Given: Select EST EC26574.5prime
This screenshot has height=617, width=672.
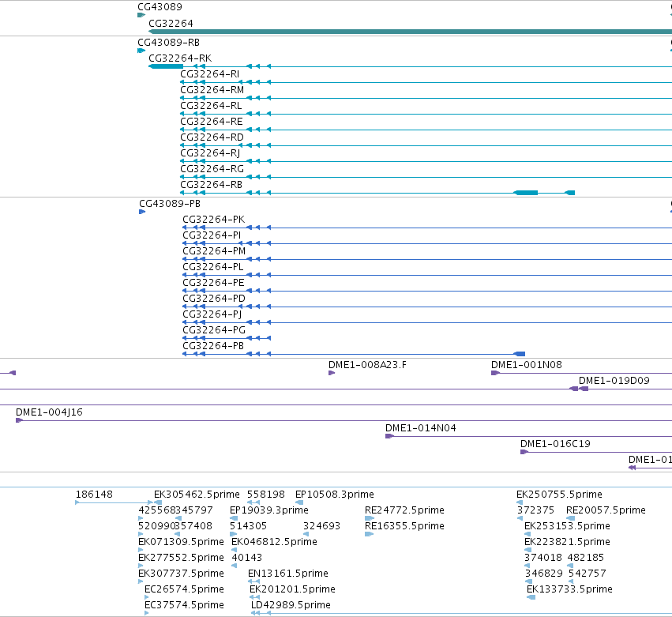Looking at the screenshot, I should click(184, 590).
